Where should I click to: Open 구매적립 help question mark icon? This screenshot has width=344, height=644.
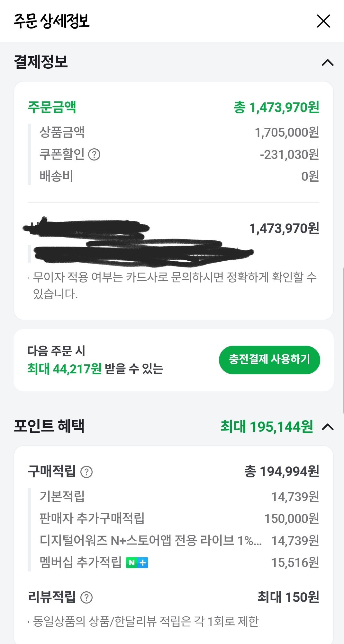(x=86, y=472)
